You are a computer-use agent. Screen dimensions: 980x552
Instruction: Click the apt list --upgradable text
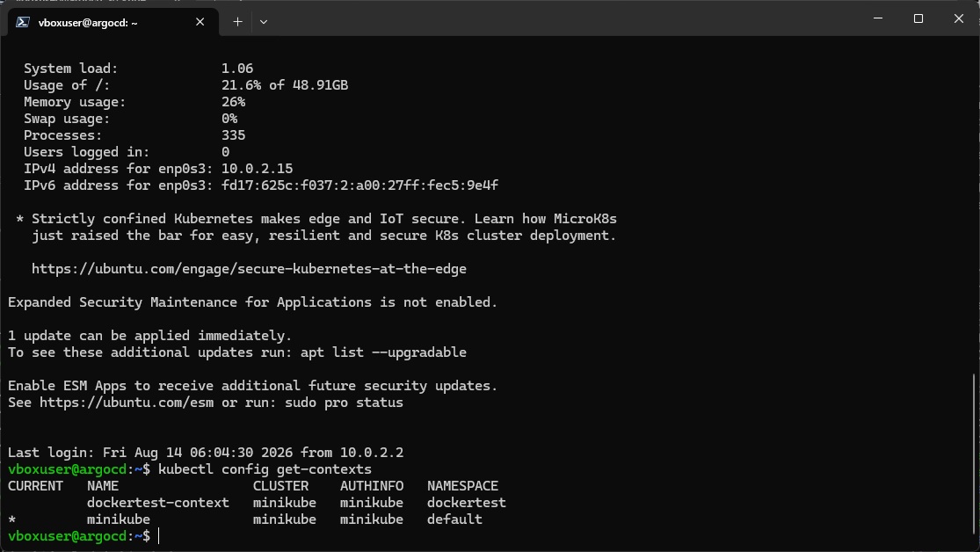click(x=383, y=352)
